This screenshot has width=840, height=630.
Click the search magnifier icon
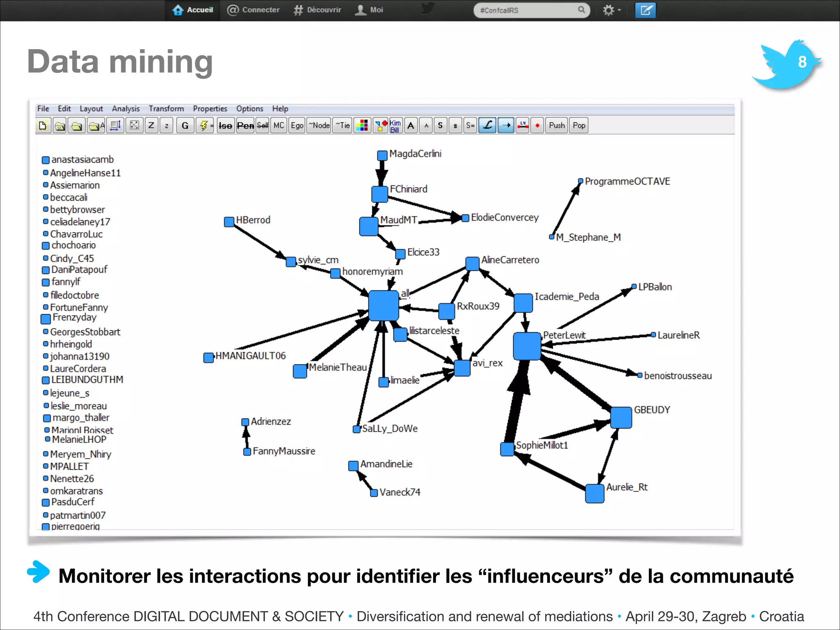pos(581,10)
